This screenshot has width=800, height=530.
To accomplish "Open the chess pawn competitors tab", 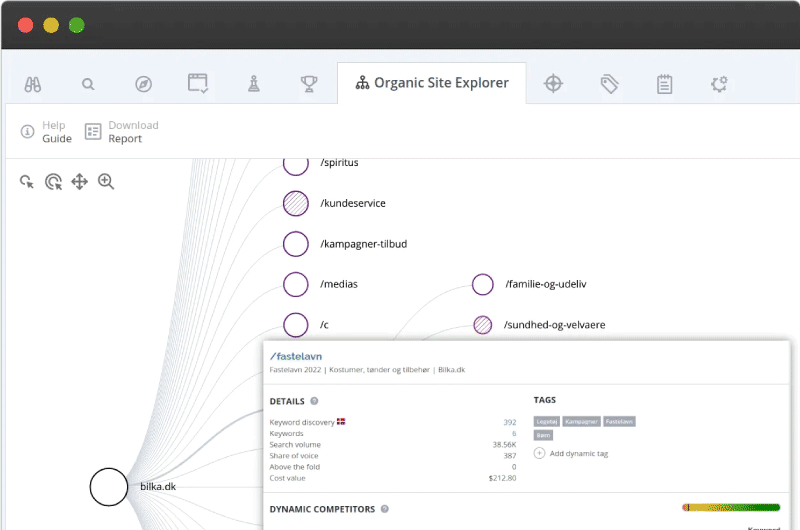I will tap(254, 83).
